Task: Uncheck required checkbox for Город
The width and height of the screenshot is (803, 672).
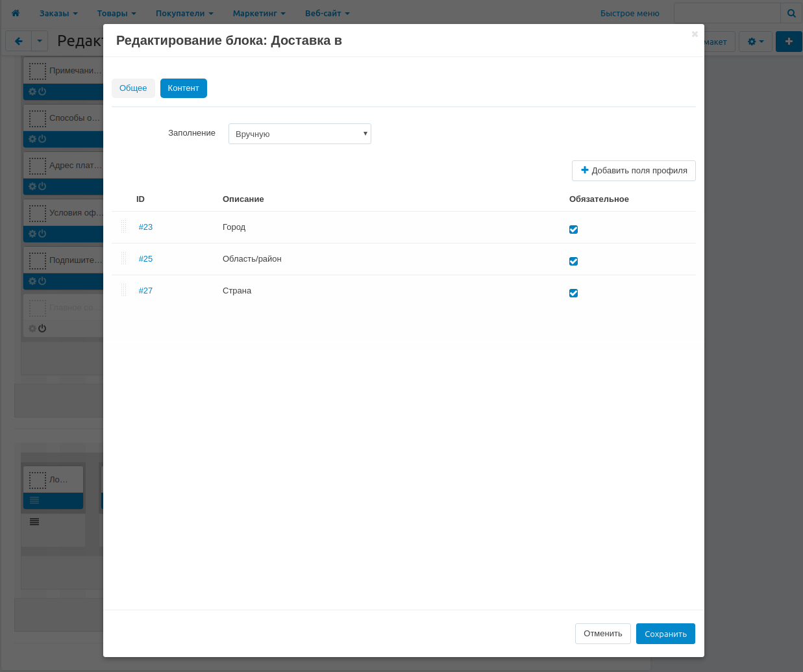Action: pos(573,229)
